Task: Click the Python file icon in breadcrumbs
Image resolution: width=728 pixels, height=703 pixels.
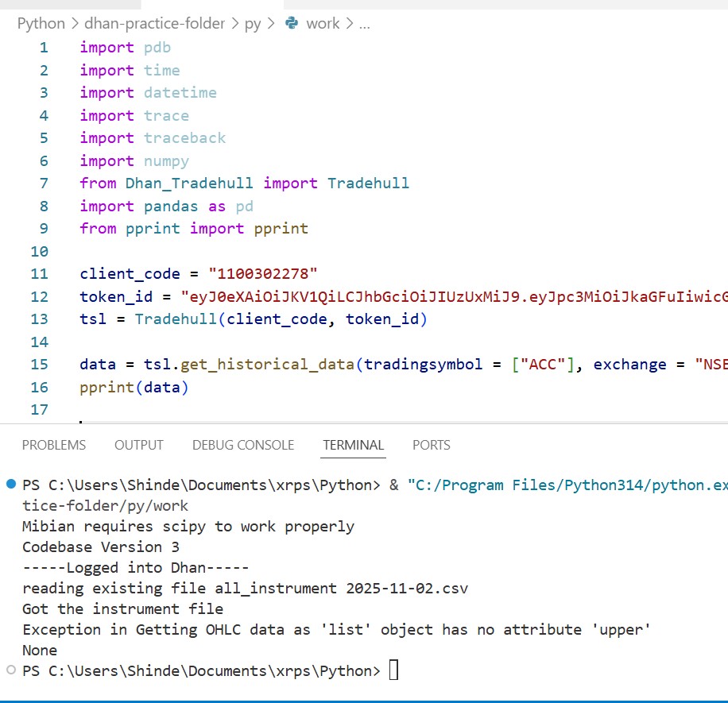Action: [292, 24]
